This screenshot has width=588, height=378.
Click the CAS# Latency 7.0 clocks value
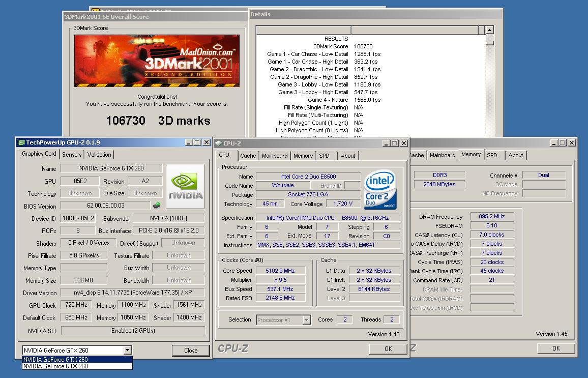(x=492, y=235)
